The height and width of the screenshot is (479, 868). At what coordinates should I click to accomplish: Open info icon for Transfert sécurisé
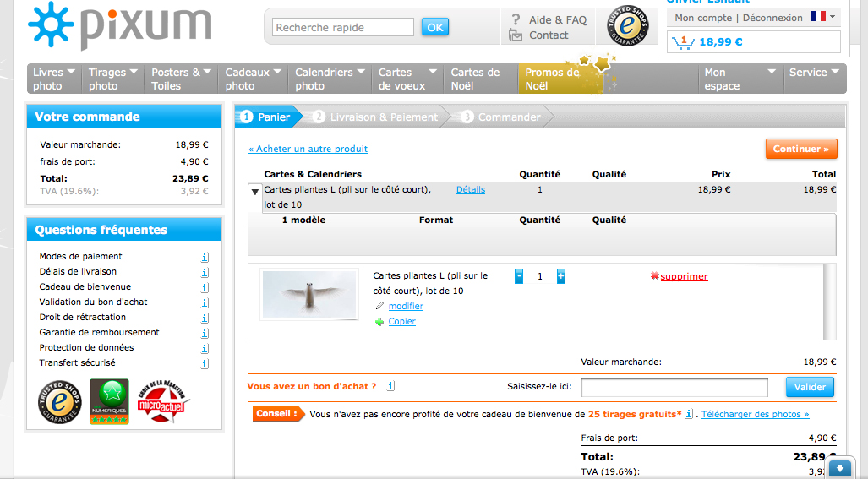point(205,363)
